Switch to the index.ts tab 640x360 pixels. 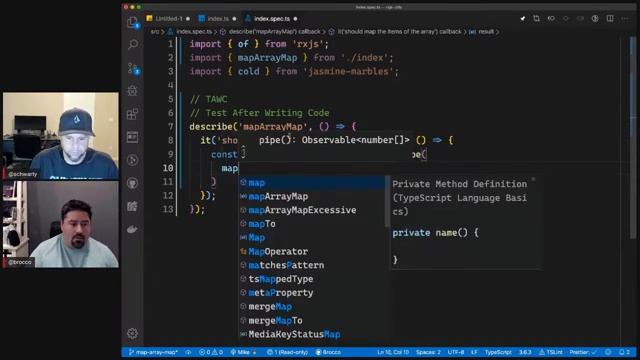pyautogui.click(x=218, y=18)
